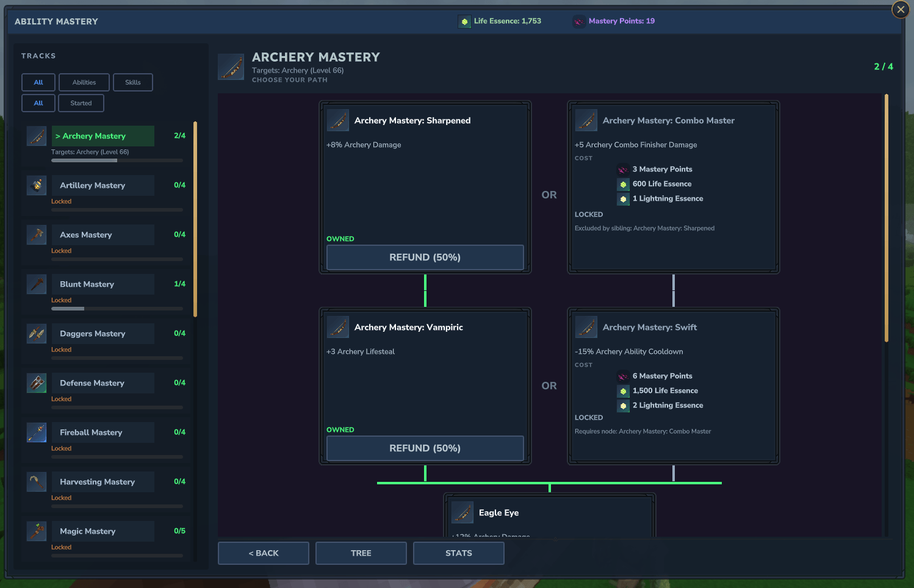Go back using the BACK button
The width and height of the screenshot is (914, 588).
(264, 553)
